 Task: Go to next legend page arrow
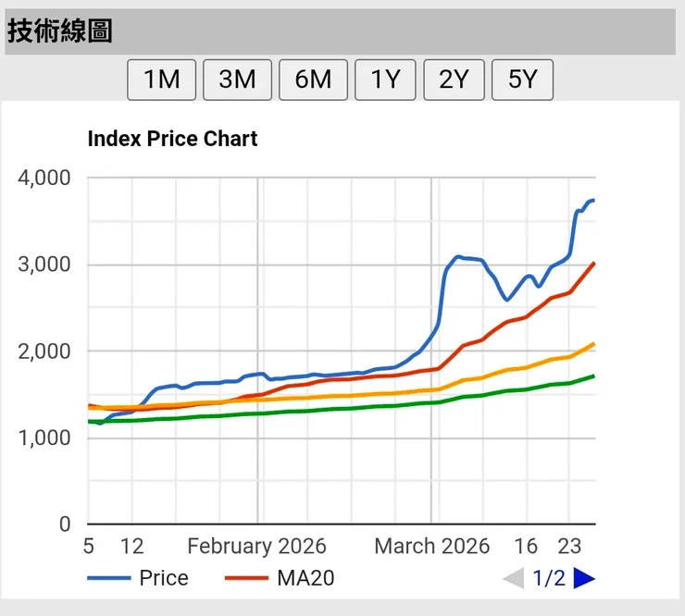coord(584,578)
